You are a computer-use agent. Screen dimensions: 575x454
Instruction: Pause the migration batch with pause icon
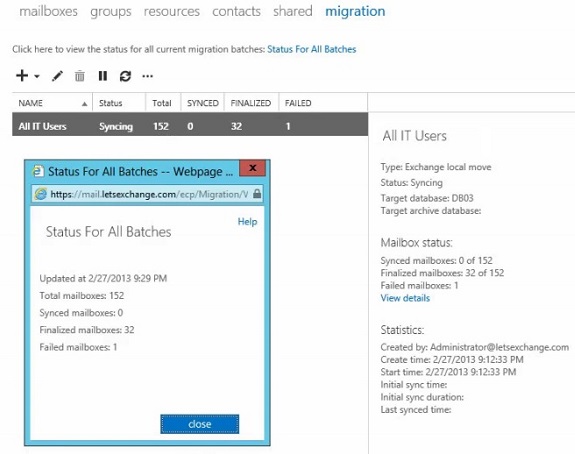[x=103, y=76]
